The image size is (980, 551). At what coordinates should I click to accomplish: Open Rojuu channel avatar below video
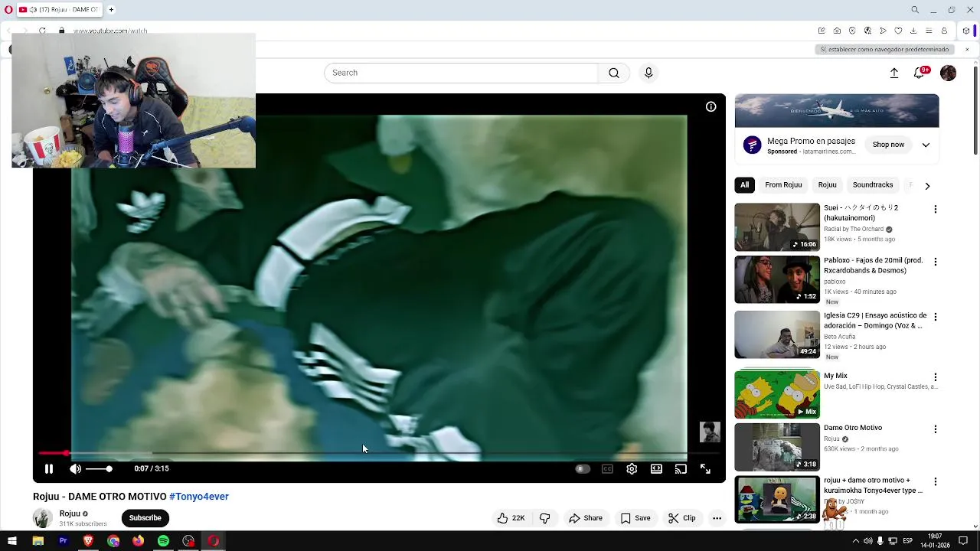(x=43, y=518)
